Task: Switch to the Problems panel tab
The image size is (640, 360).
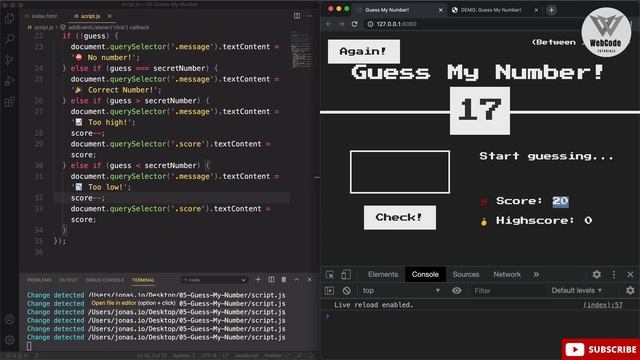Action: (x=39, y=280)
